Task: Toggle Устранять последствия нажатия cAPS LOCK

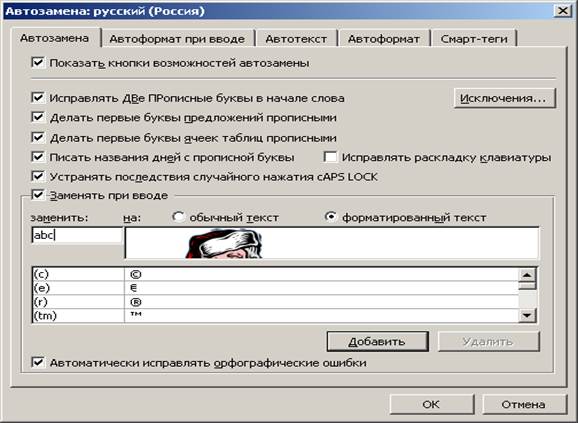Action: (38, 176)
